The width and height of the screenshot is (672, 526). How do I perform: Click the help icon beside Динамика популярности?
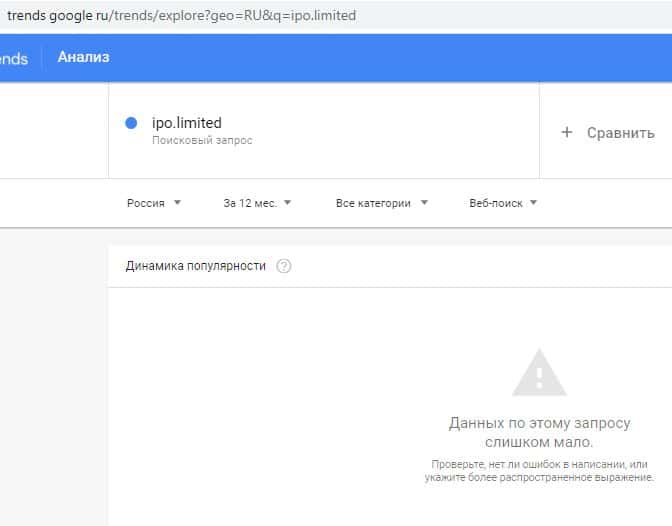[284, 266]
